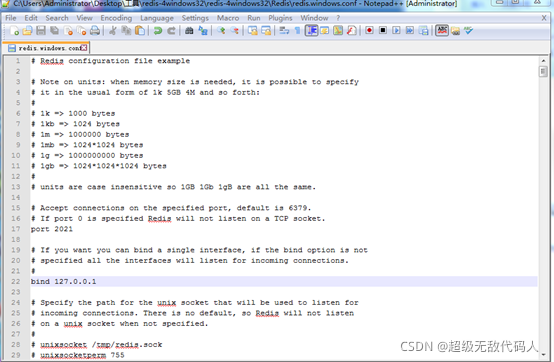Click the "# Redis configuration file example" line
554x362 pixels.
(x=110, y=61)
